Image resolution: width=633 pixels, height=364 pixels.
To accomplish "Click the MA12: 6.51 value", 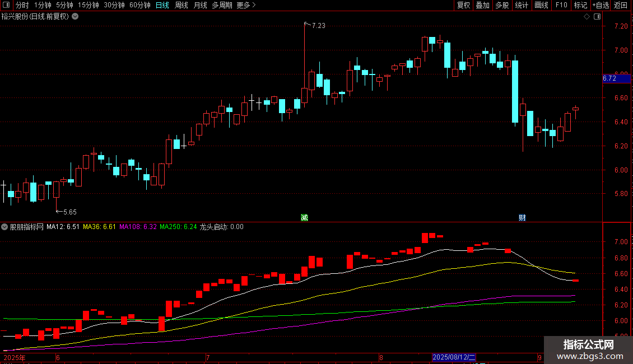I will pos(63,227).
